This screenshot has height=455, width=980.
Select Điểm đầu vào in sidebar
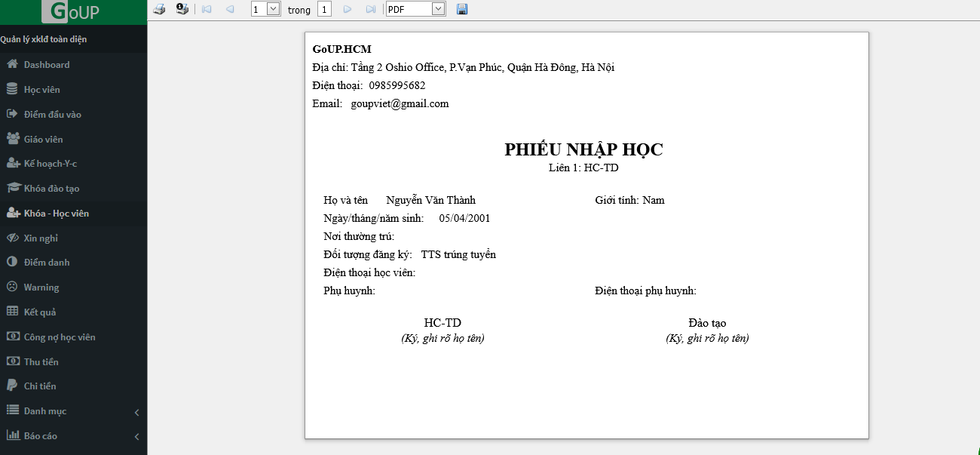pos(52,115)
